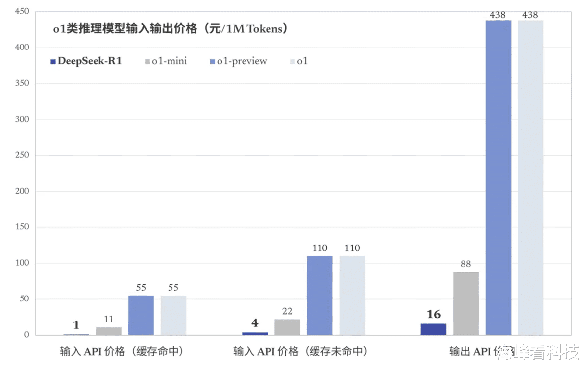Click the DeepSeek-R1 dark blue legend swatch

click(53, 62)
